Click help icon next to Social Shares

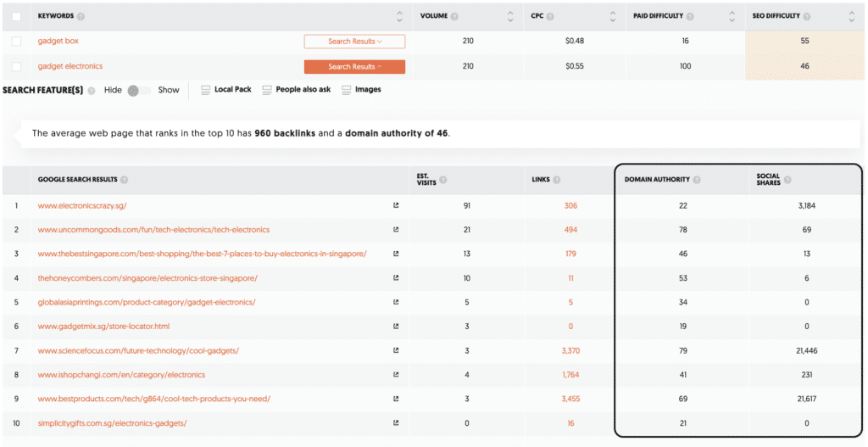point(787,180)
